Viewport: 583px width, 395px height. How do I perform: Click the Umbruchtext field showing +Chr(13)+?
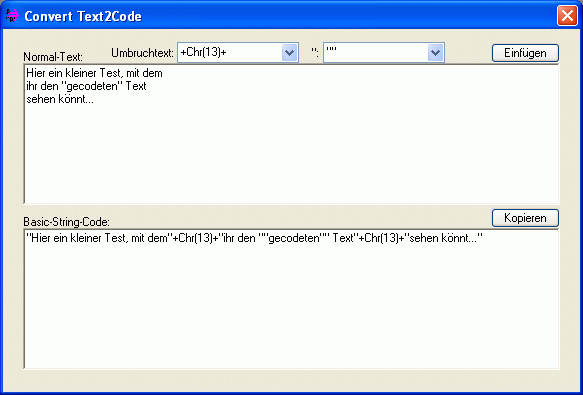(x=238, y=52)
